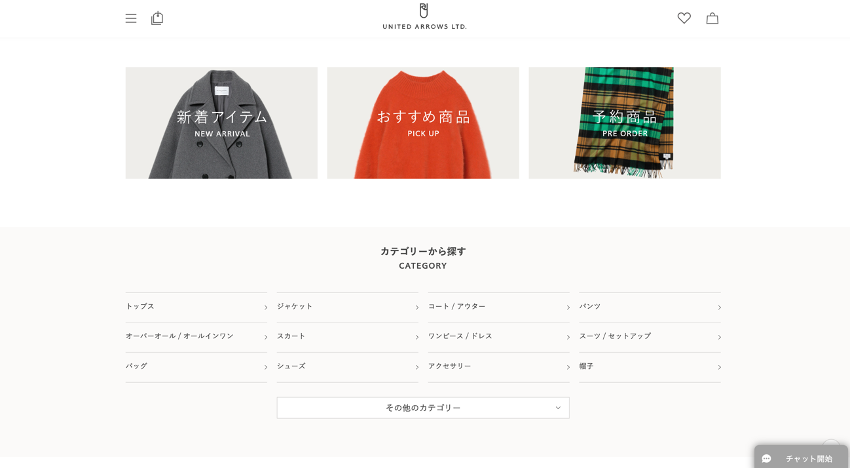Open the ワンピース / ドレス category
The height and width of the screenshot is (468, 850).
pos(499,337)
